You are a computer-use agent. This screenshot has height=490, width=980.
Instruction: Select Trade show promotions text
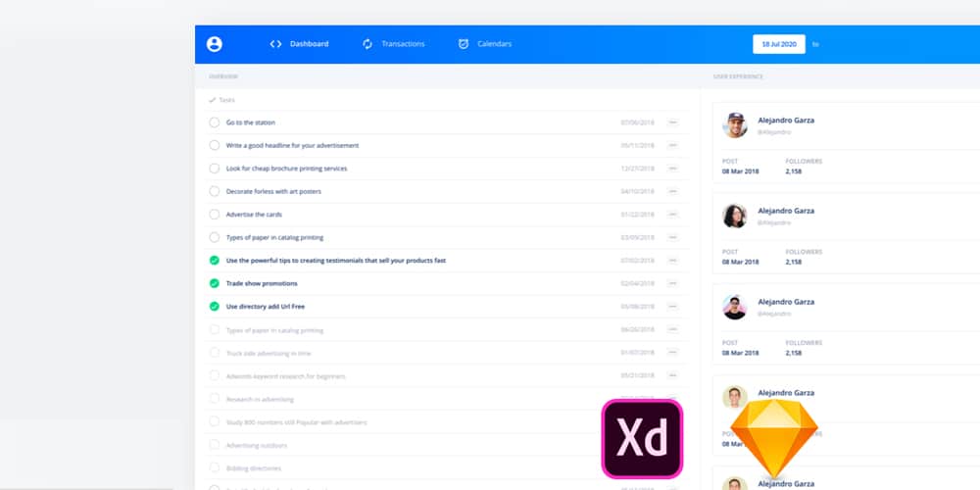coord(262,284)
